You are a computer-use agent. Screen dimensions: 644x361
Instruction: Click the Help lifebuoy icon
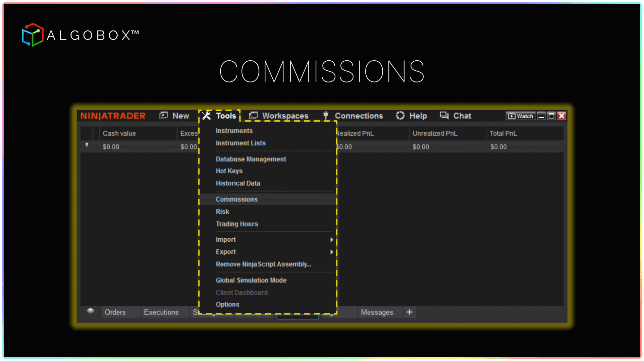[400, 116]
